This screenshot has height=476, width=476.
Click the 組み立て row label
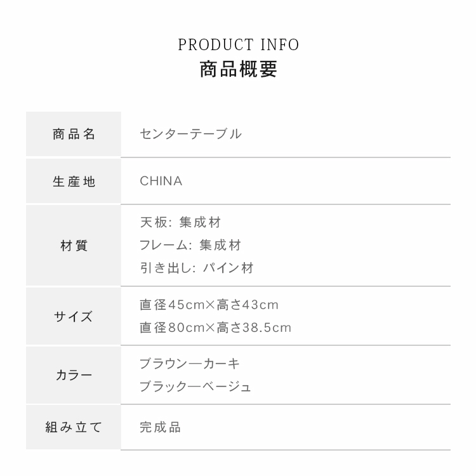74,427
